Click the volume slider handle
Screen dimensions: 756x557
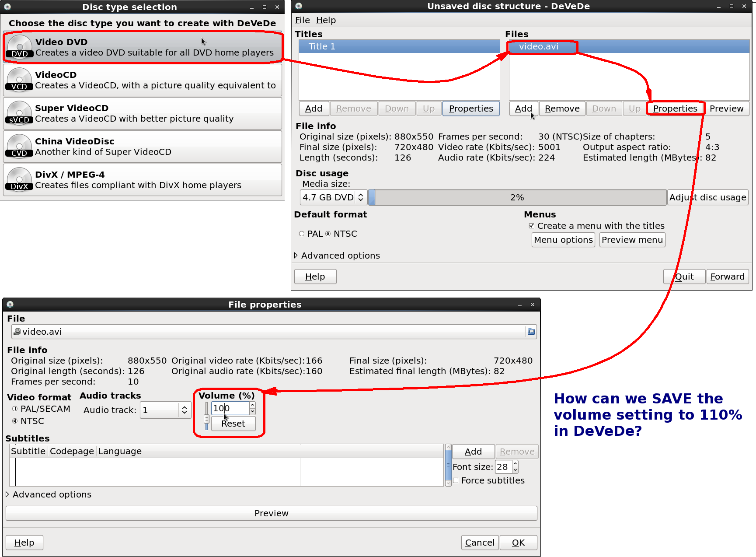(206, 419)
